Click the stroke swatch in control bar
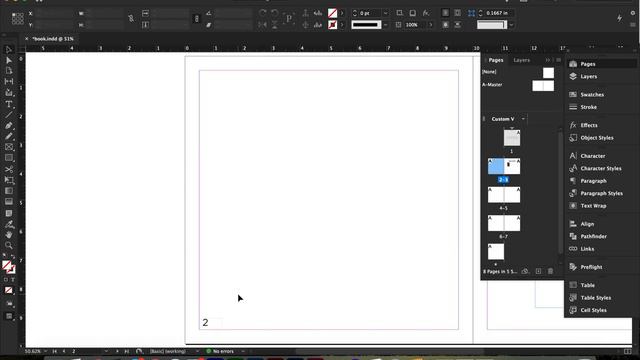640x360 pixels. (x=333, y=25)
